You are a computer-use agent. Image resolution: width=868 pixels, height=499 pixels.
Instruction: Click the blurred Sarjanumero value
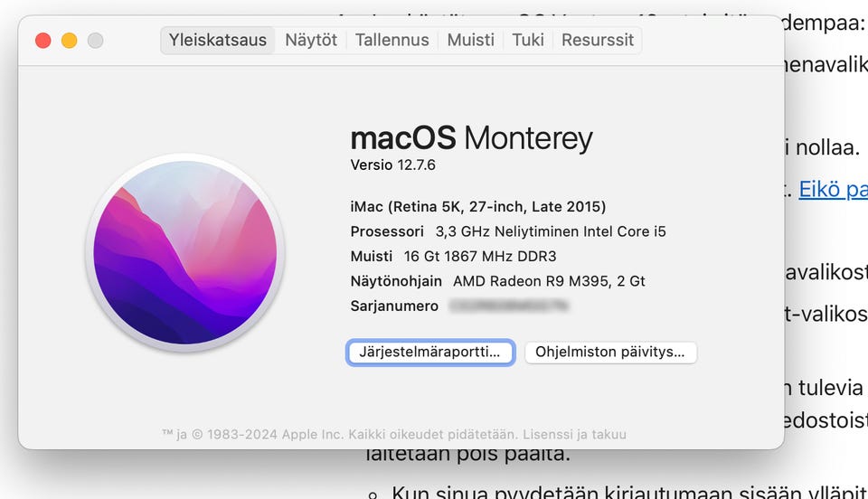509,306
